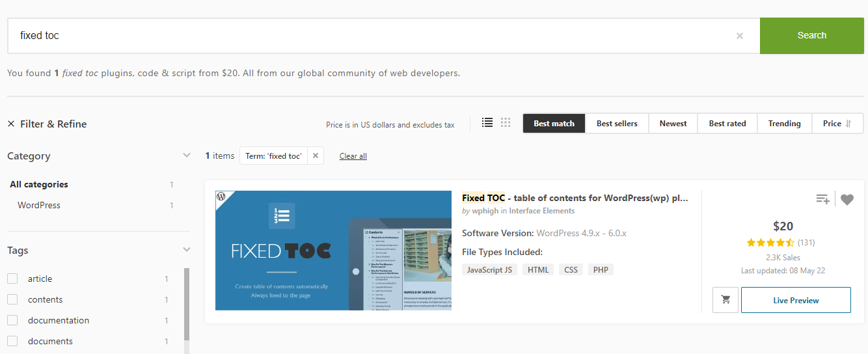Sort results by Newest

(x=673, y=124)
